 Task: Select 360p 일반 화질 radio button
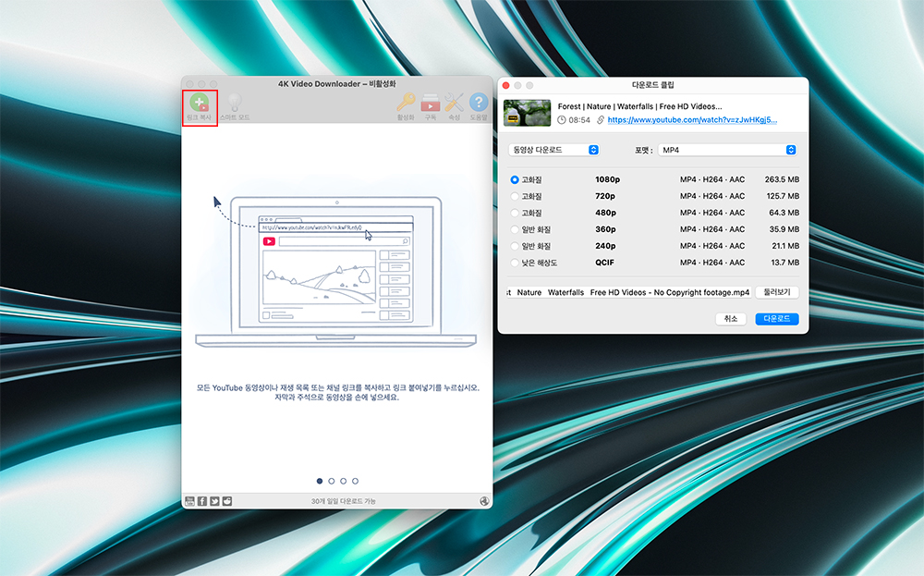(515, 229)
